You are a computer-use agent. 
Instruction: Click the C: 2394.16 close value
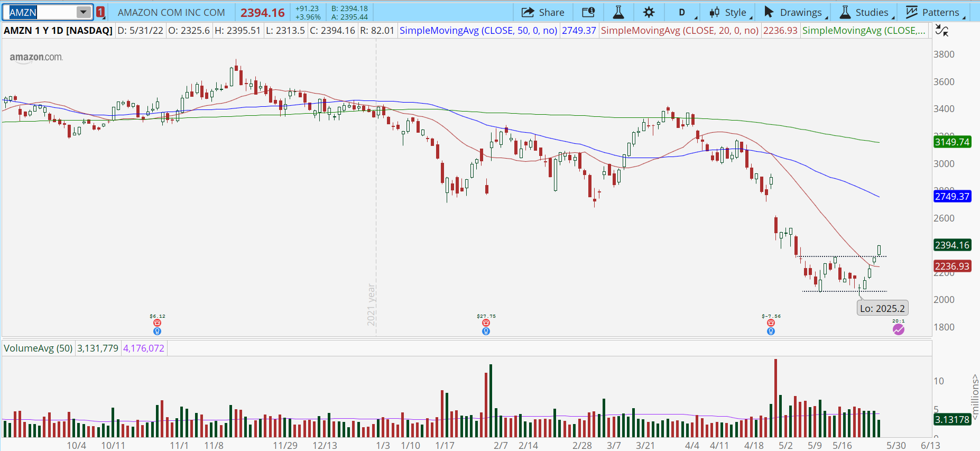(332, 31)
